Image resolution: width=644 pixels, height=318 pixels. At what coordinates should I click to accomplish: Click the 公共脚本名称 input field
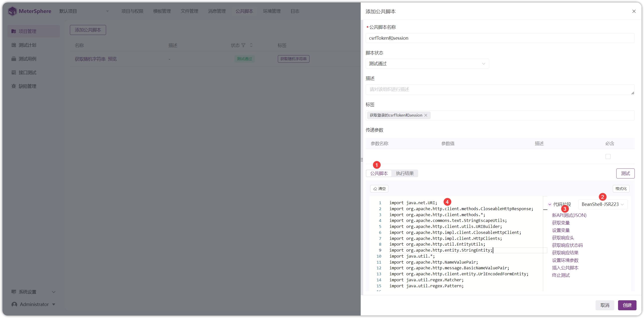point(500,38)
